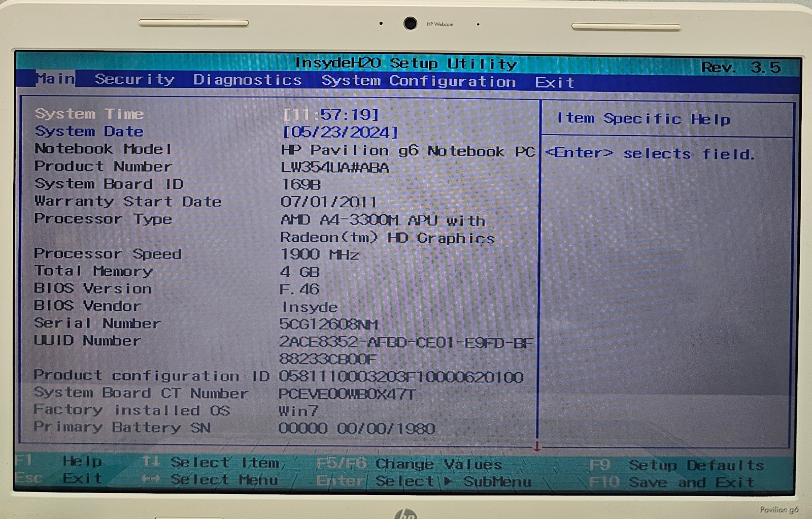Click the F5/F6 Change Values hint
This screenshot has width=812, height=519.
point(409,464)
